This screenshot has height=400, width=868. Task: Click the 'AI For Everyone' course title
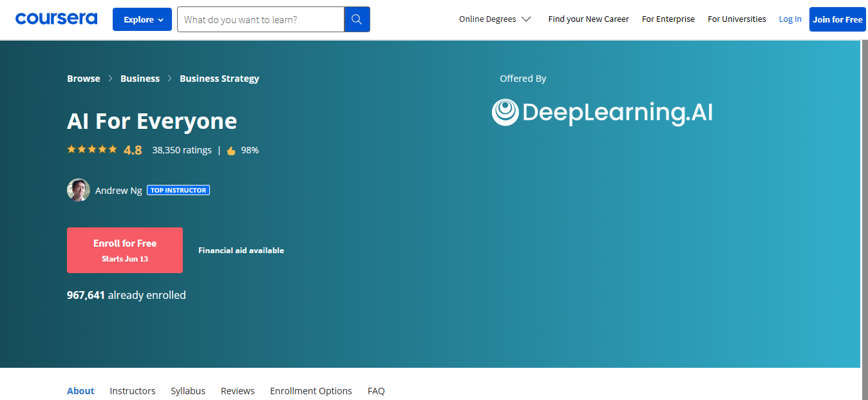pos(152,121)
